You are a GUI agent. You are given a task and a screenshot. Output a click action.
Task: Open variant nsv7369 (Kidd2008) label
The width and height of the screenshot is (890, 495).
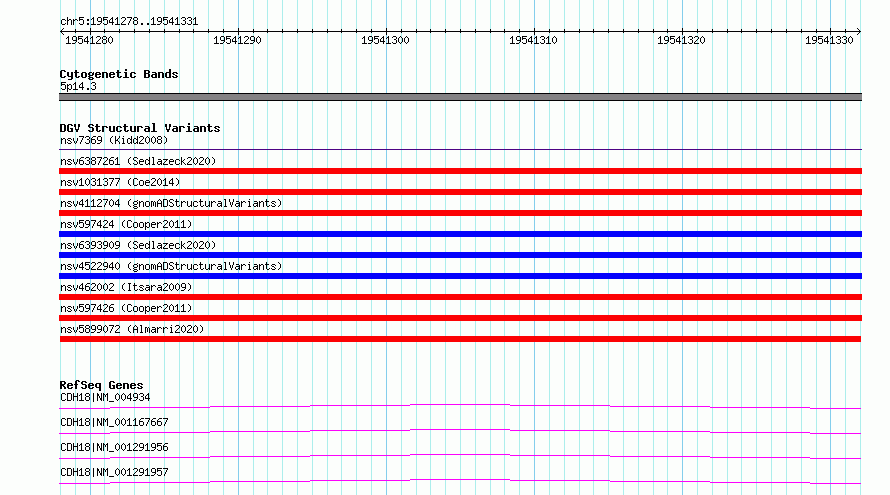[x=114, y=140]
